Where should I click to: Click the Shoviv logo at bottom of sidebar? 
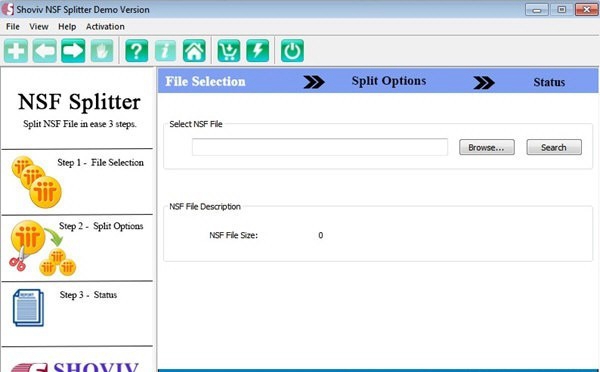pyautogui.click(x=75, y=366)
